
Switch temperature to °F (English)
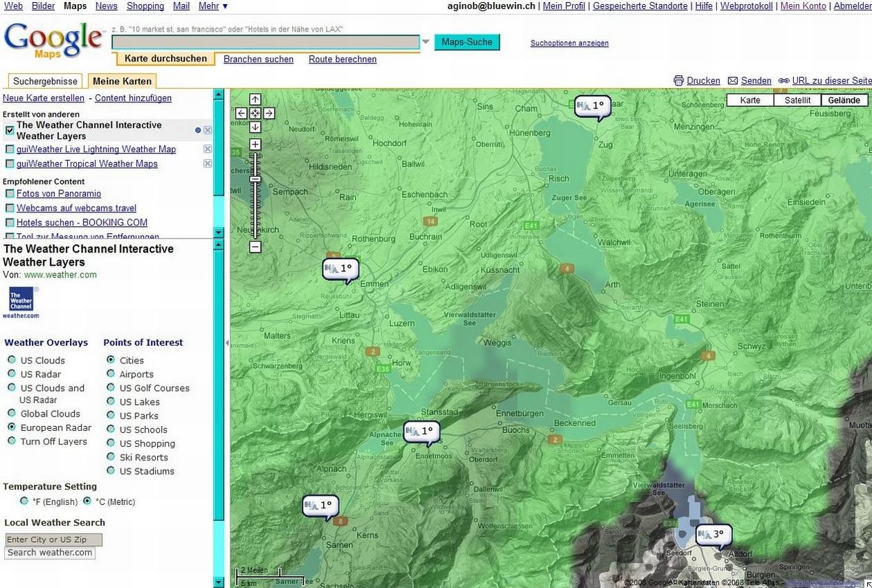(24, 501)
